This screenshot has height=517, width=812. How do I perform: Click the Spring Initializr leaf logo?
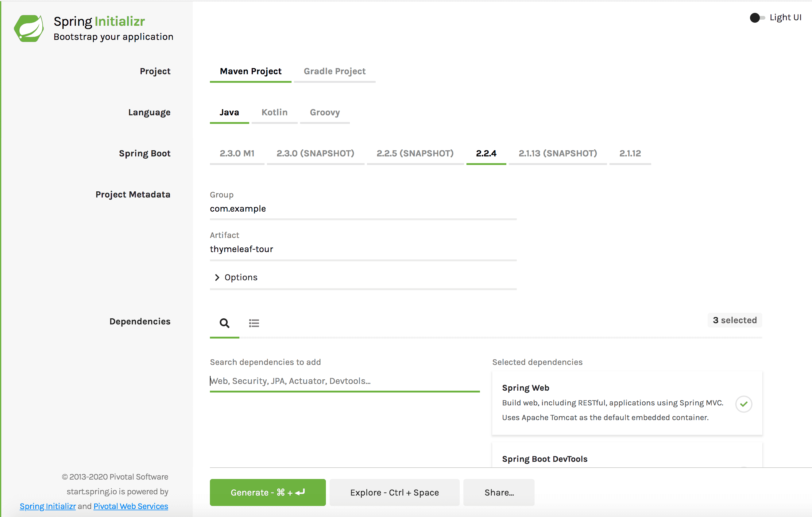pos(29,28)
